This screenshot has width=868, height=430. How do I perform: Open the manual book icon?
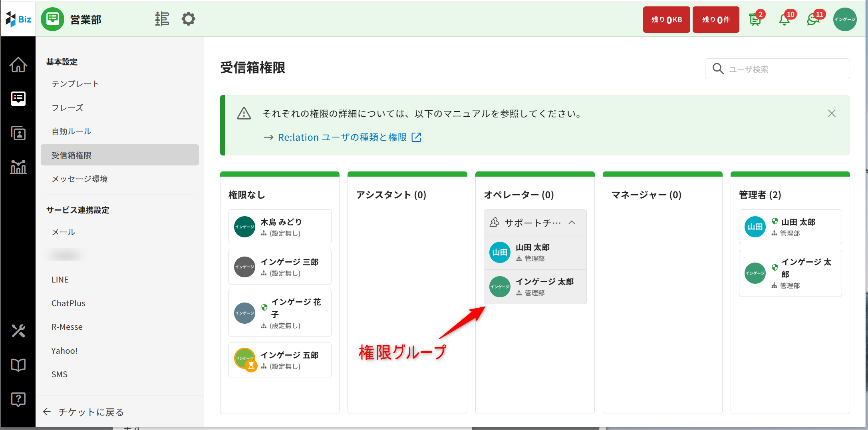point(18,365)
